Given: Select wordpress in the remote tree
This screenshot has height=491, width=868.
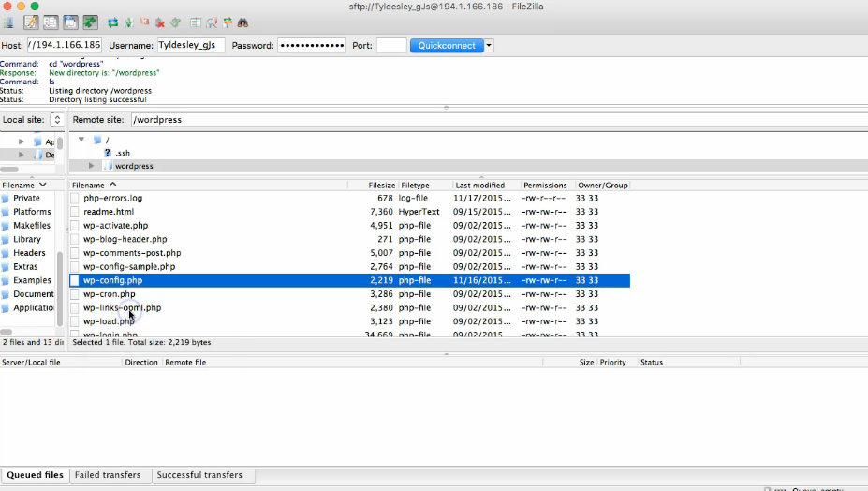Looking at the screenshot, I should (x=134, y=166).
